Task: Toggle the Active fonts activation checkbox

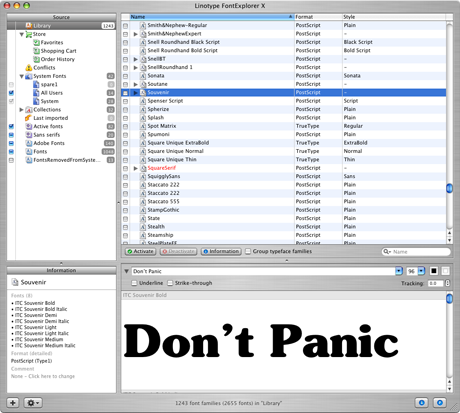Action: 11,126
